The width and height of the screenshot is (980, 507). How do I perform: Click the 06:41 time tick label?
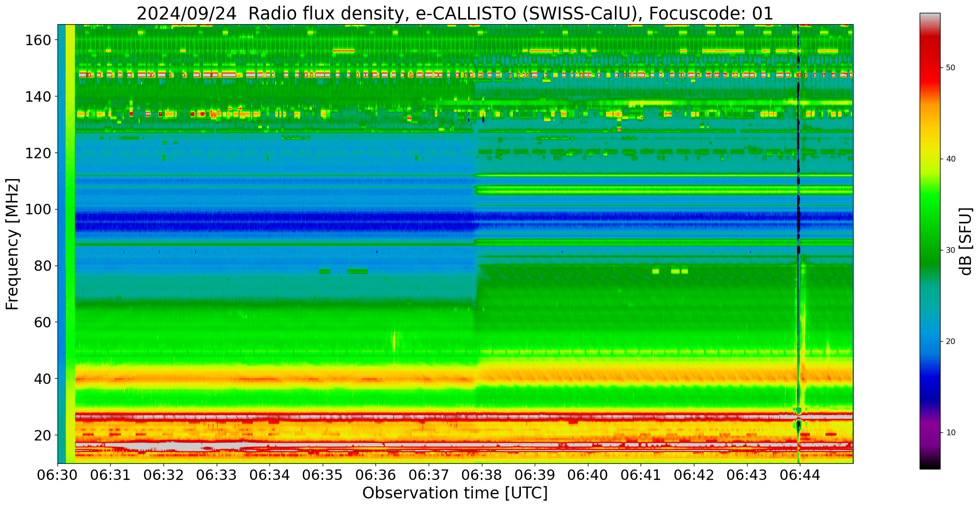[641, 474]
